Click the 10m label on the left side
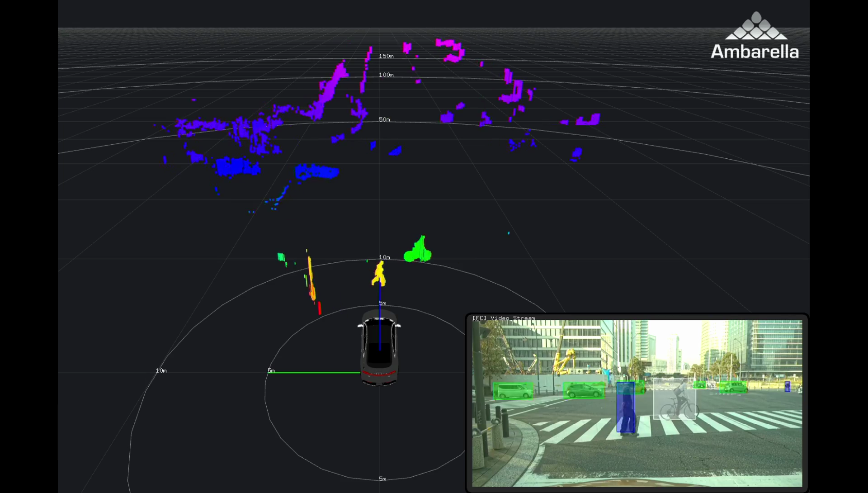The height and width of the screenshot is (493, 868). tap(161, 370)
